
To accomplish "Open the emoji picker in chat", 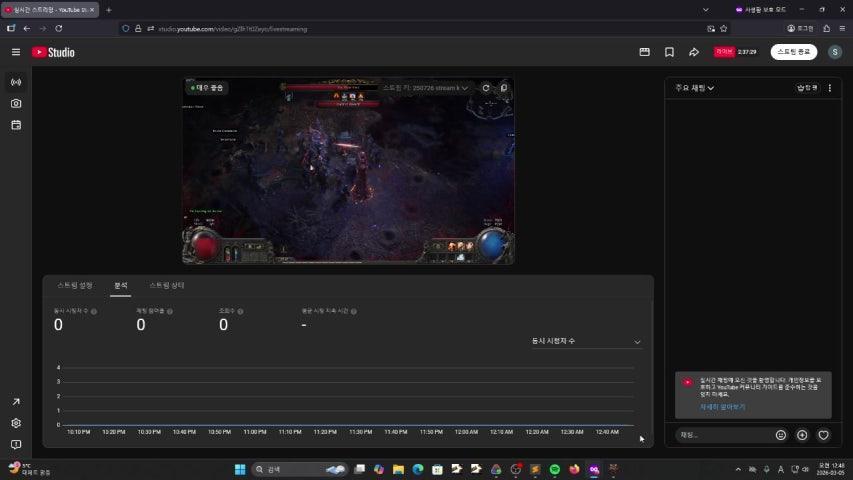I will 781,435.
